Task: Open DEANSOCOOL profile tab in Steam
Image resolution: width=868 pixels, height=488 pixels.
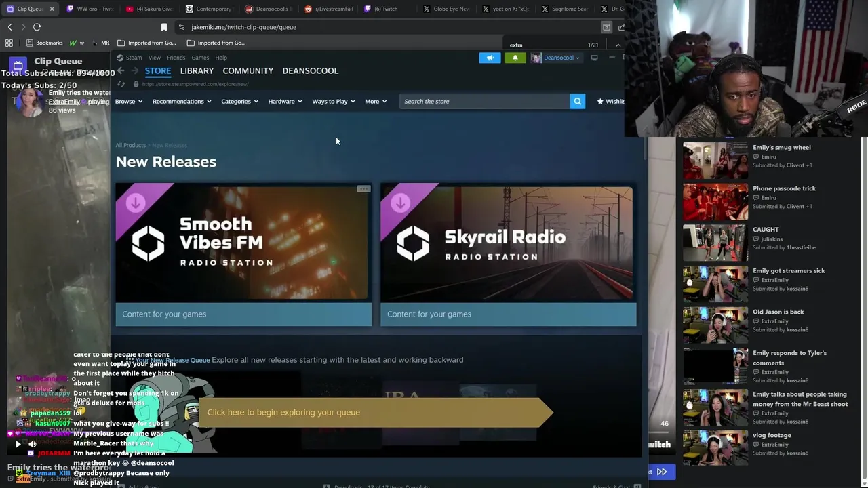Action: pyautogui.click(x=310, y=70)
